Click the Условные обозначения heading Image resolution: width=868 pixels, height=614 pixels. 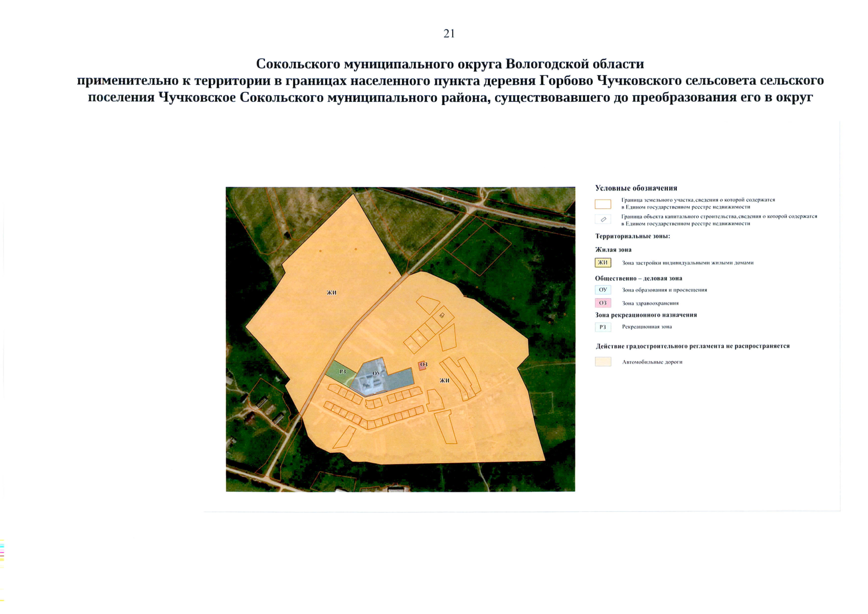click(636, 187)
